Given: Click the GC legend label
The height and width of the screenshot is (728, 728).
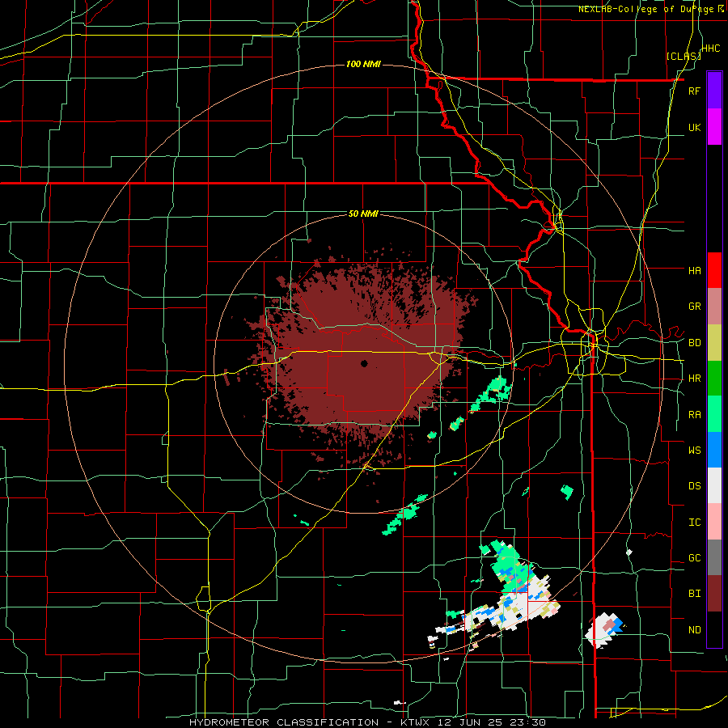Looking at the screenshot, I should (x=694, y=558).
